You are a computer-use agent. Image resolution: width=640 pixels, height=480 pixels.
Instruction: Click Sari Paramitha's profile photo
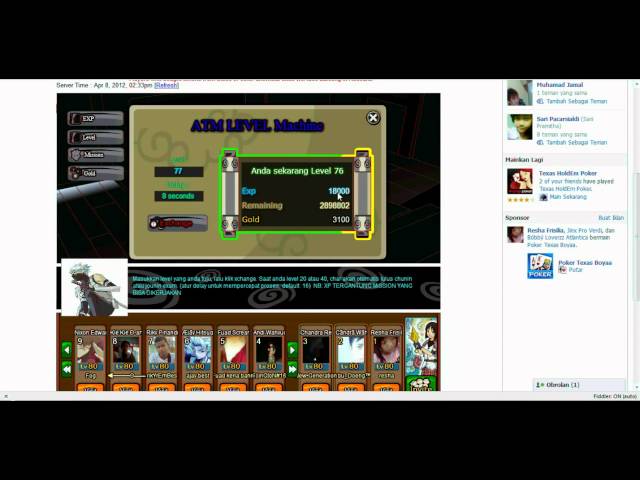(x=520, y=127)
